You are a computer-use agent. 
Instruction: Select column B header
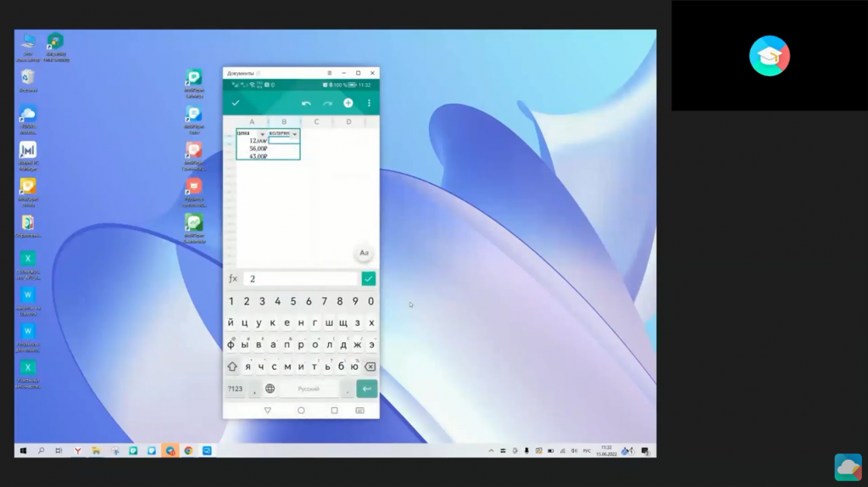pyautogui.click(x=284, y=122)
